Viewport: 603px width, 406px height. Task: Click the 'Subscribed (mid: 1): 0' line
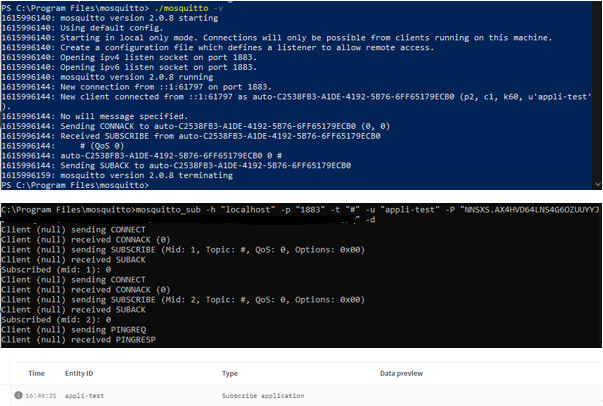(56, 270)
